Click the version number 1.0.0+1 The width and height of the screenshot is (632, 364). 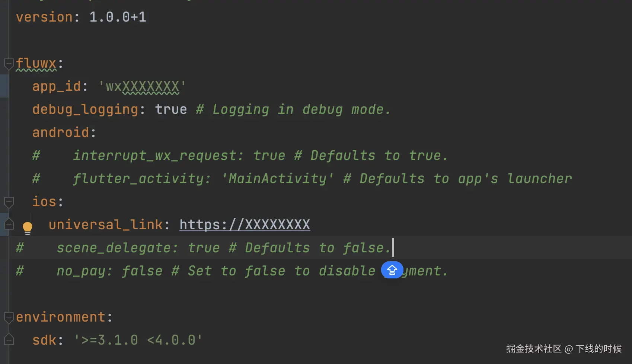pyautogui.click(x=118, y=17)
